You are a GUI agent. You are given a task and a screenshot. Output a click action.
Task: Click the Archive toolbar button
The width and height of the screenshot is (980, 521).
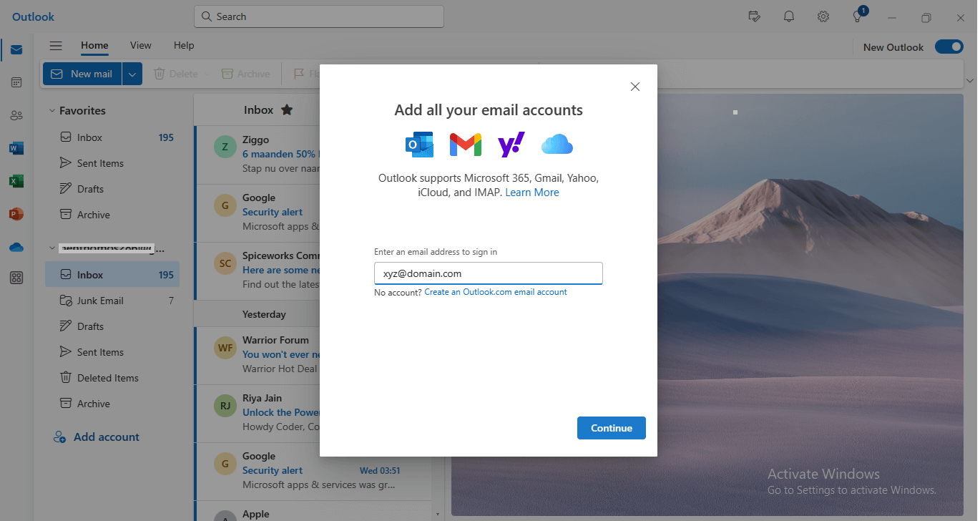pos(245,74)
